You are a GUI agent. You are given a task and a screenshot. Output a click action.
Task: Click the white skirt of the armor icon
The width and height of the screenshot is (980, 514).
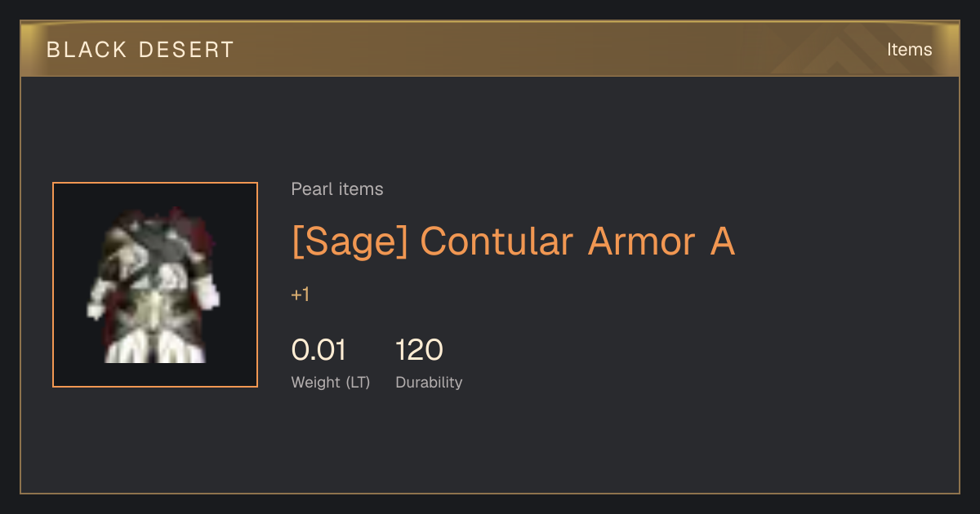coord(155,347)
